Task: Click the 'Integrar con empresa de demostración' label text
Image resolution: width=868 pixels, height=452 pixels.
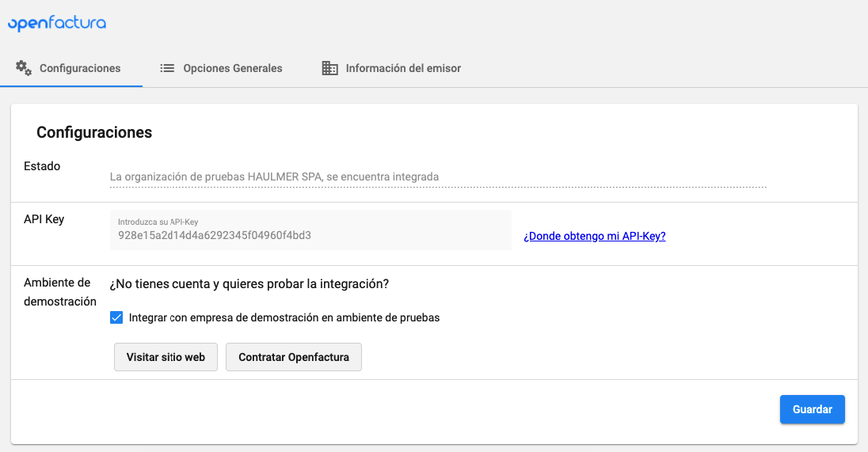Action: tap(284, 317)
